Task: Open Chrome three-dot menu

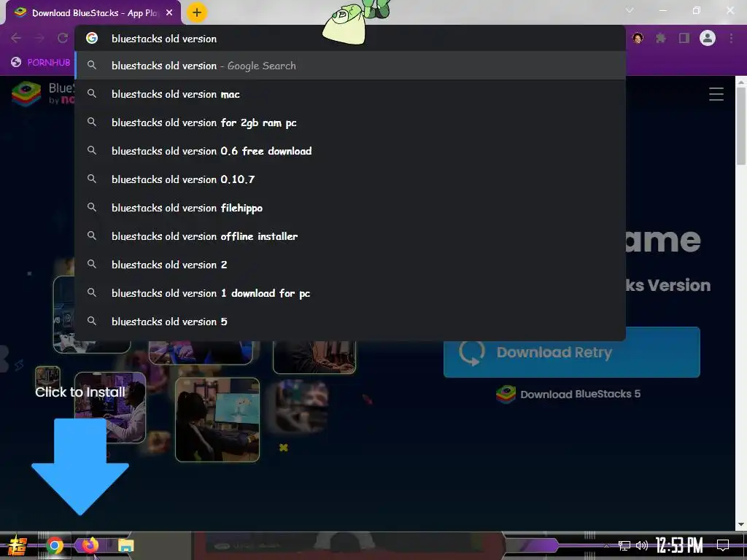Action: tap(731, 38)
